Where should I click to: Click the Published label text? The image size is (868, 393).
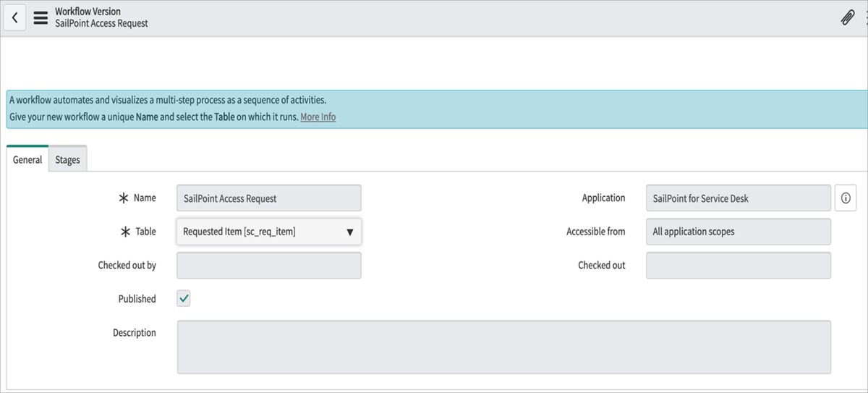[x=137, y=298]
